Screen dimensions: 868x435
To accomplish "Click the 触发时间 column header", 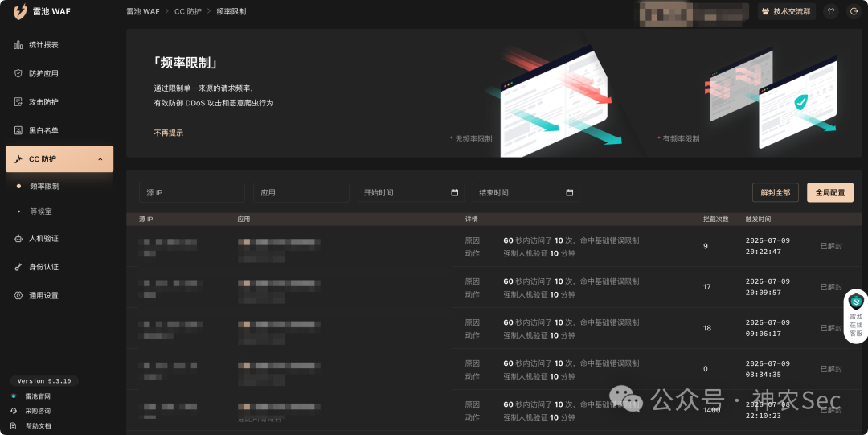I will [758, 220].
